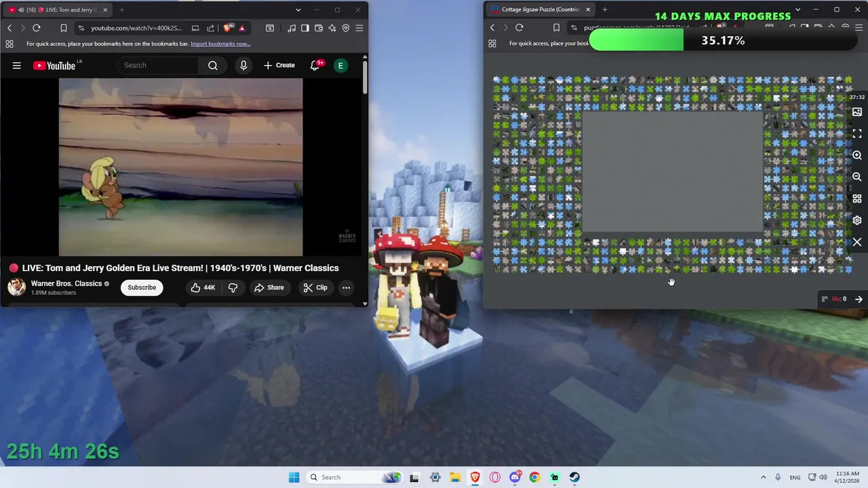Close the puzzle side toolbar with X
This screenshot has width=868, height=488.
(857, 242)
